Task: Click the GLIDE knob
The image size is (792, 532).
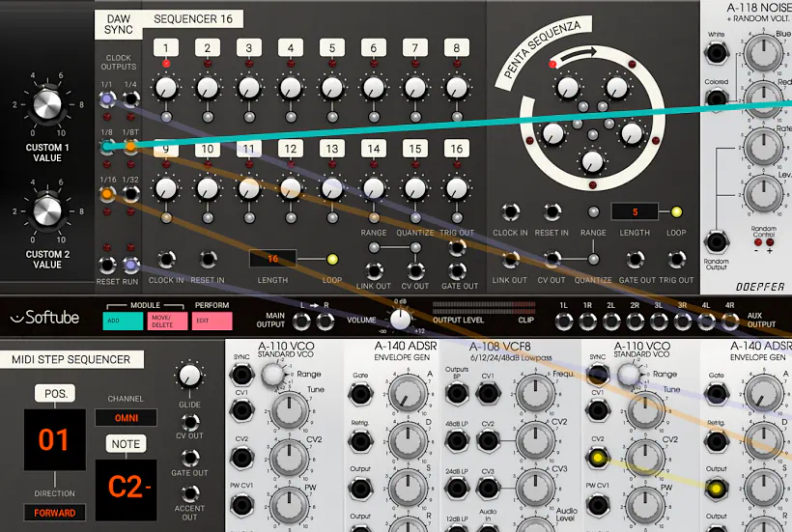Action: click(190, 376)
